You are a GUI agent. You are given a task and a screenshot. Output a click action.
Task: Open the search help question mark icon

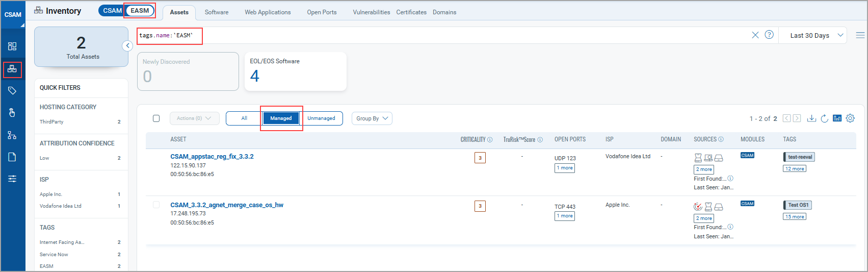coord(769,35)
